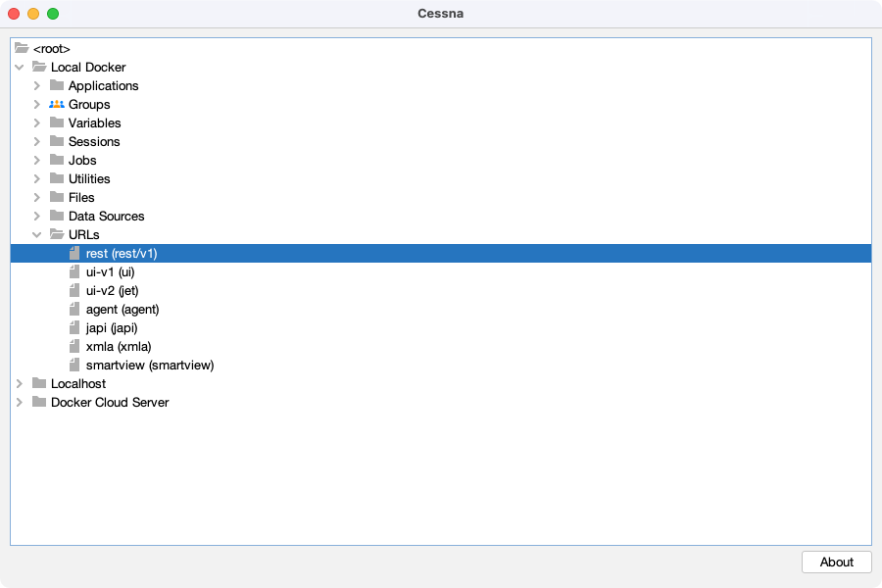Viewport: 882px width, 588px height.
Task: Click the page icon beside rest (rest/v1)
Action: tap(75, 253)
